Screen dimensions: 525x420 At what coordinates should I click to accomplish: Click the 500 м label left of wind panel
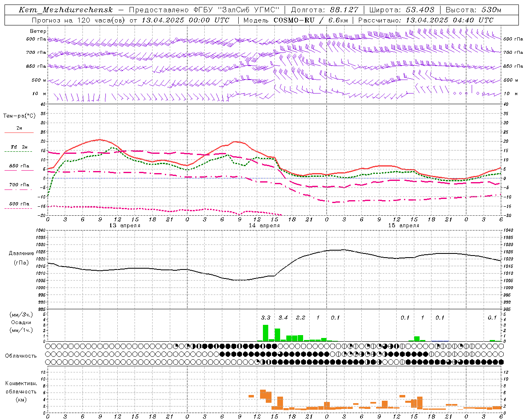(39, 80)
